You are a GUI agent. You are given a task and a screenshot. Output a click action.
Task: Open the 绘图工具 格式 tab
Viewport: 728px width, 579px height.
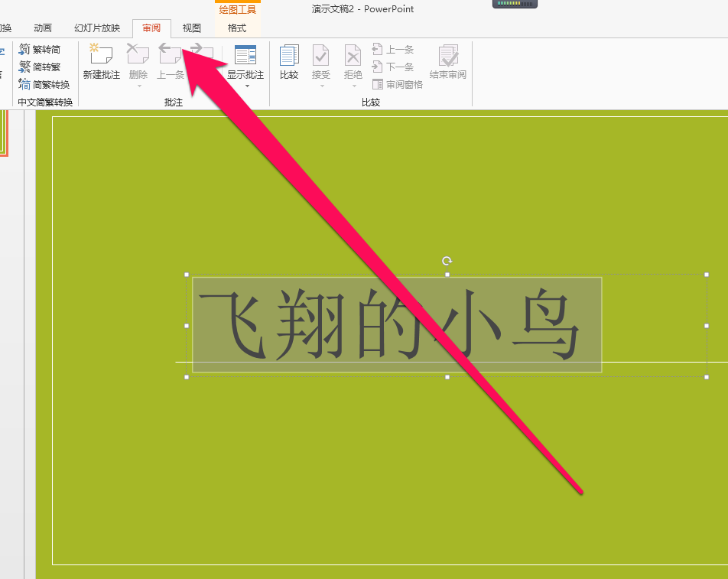coord(236,28)
